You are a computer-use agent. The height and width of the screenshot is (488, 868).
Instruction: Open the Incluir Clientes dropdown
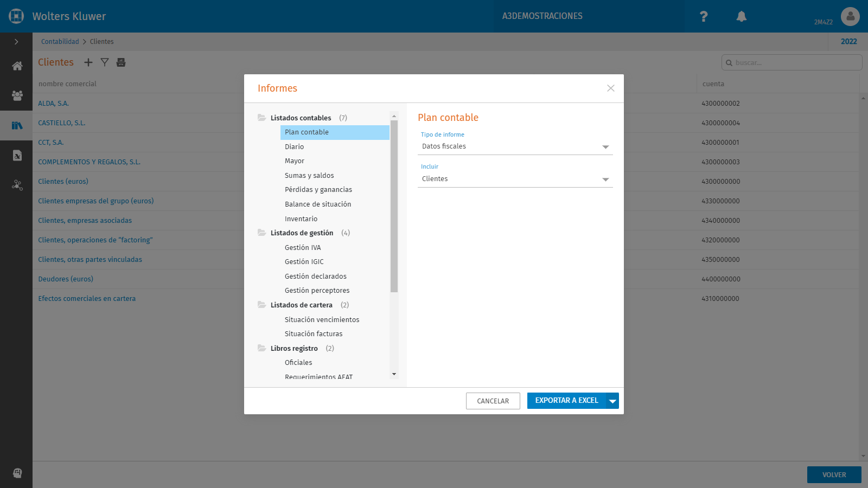pyautogui.click(x=515, y=179)
